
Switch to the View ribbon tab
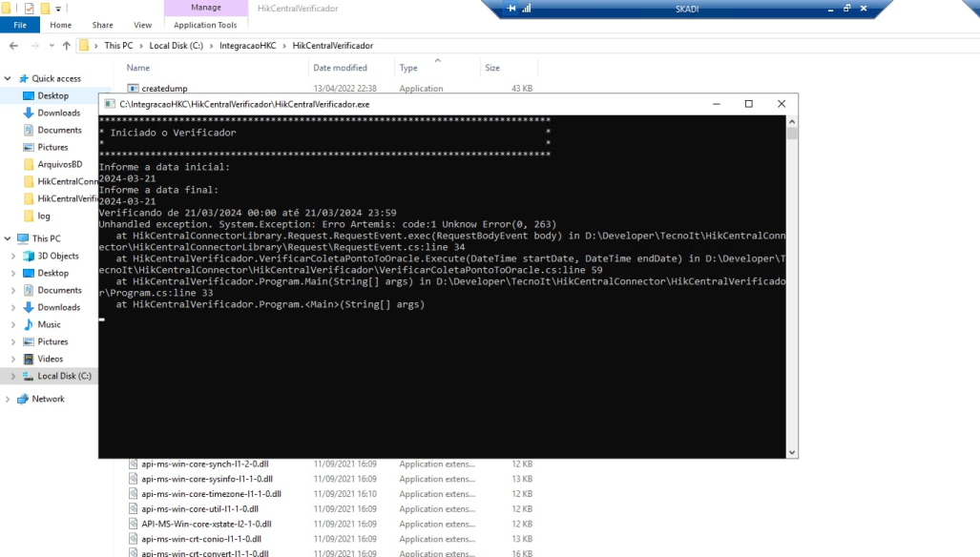point(142,25)
